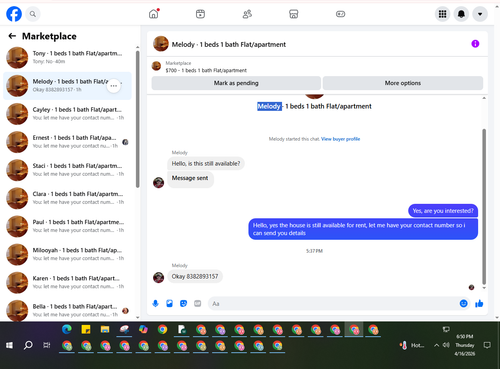This screenshot has height=369, width=500.
Task: Click the attach photo icon
Action: point(170,303)
